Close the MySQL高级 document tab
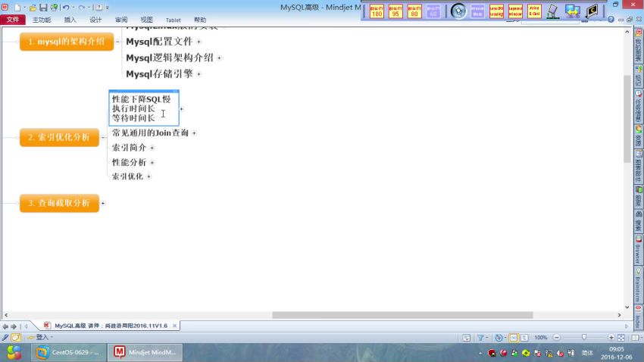 coord(174,326)
